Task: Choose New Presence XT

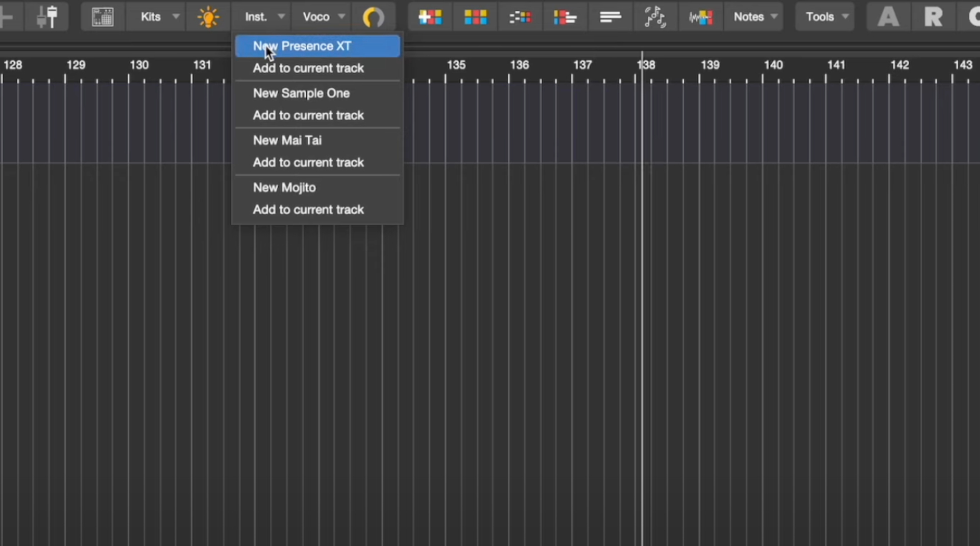Action: (317, 46)
